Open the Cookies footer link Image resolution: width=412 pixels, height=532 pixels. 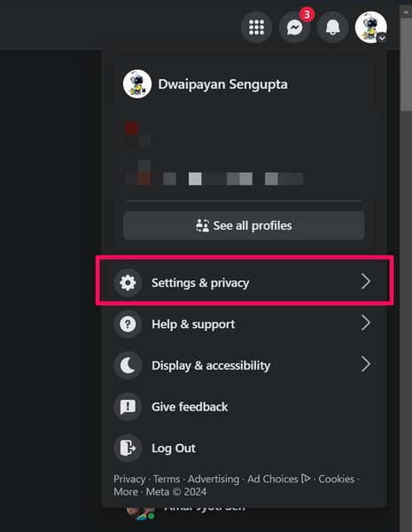click(336, 479)
